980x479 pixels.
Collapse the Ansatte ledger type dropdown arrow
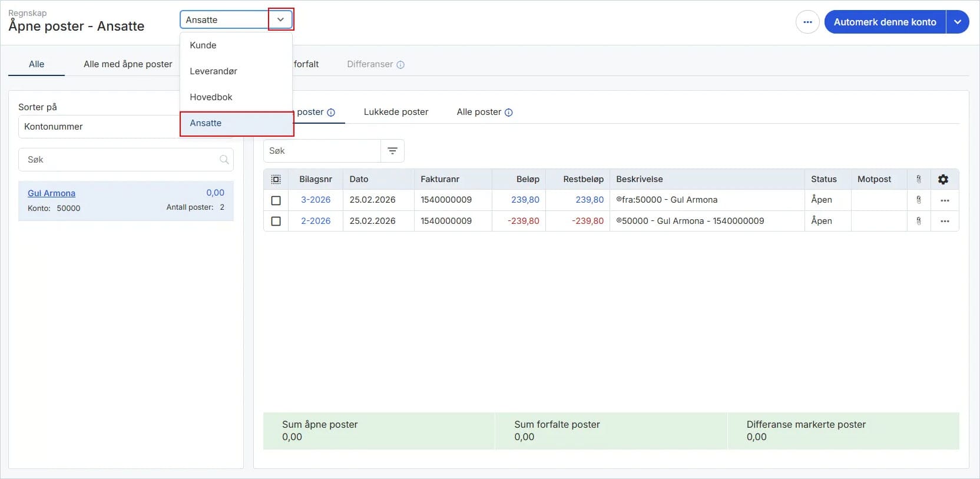(281, 19)
